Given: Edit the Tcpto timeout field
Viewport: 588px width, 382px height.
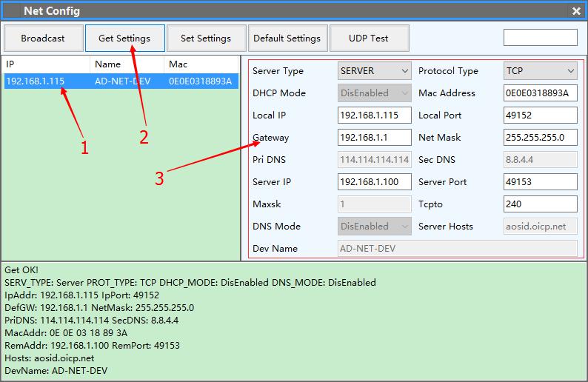Looking at the screenshot, I should [540, 204].
